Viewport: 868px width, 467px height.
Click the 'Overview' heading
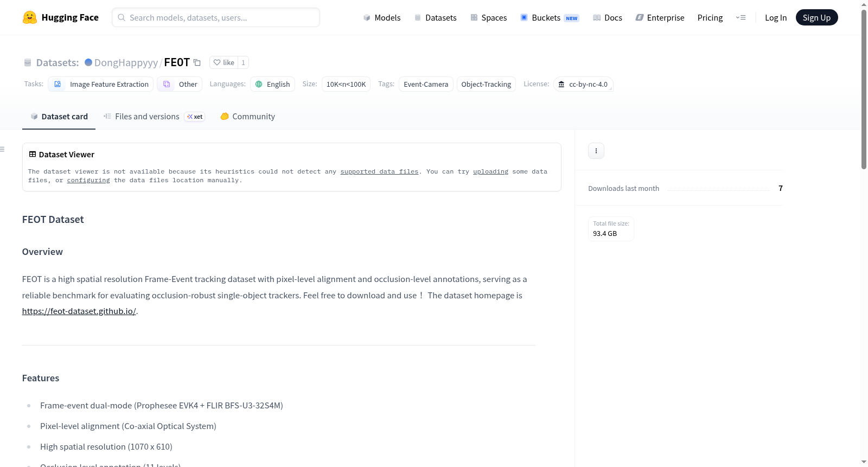[x=42, y=252]
